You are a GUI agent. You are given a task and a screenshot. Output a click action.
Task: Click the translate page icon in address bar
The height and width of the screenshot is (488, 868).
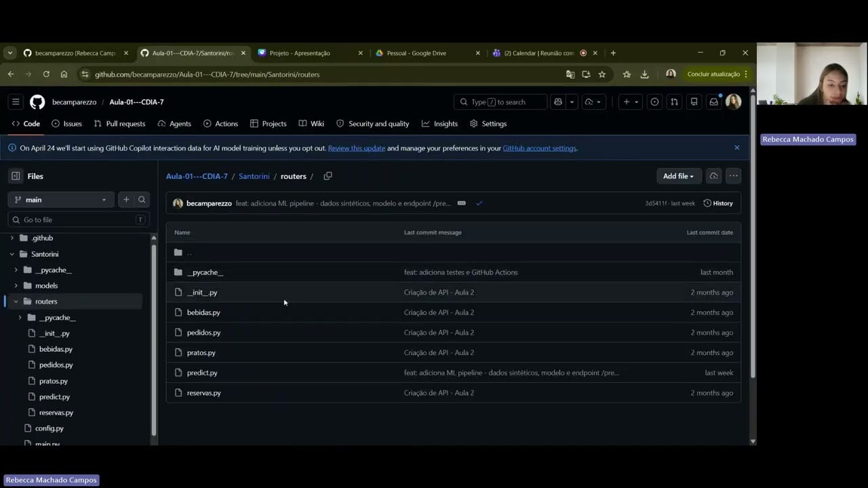(x=570, y=74)
